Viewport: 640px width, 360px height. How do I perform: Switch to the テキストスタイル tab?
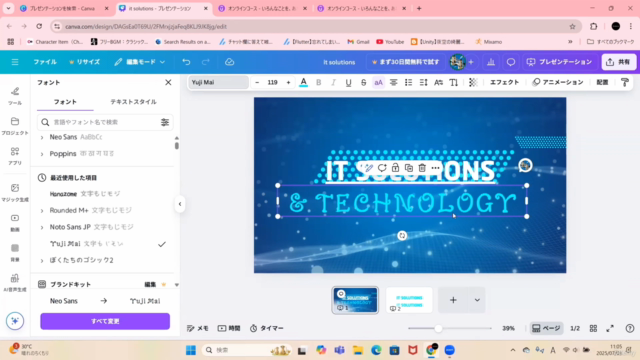click(133, 102)
